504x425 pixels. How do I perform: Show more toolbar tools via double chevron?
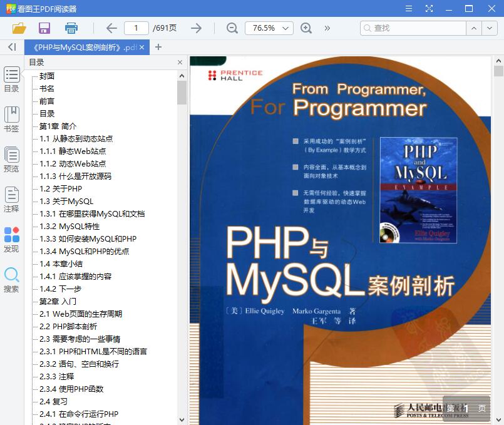click(x=327, y=28)
